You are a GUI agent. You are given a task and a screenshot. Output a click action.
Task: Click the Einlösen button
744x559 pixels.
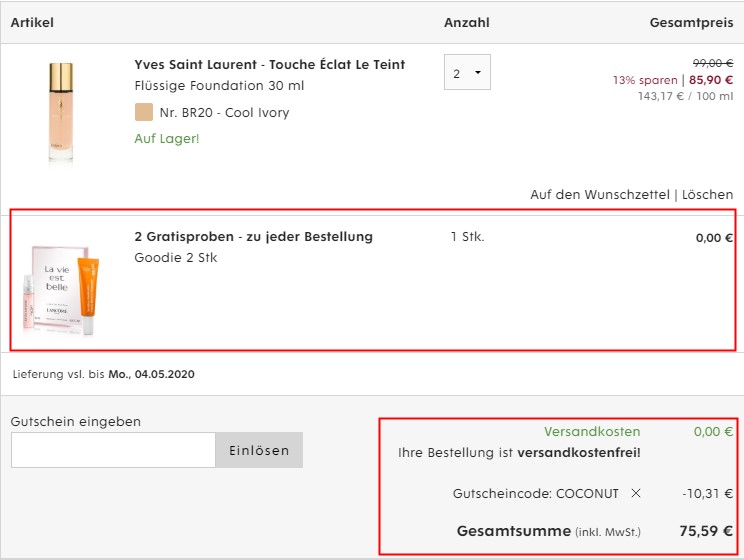coord(259,450)
